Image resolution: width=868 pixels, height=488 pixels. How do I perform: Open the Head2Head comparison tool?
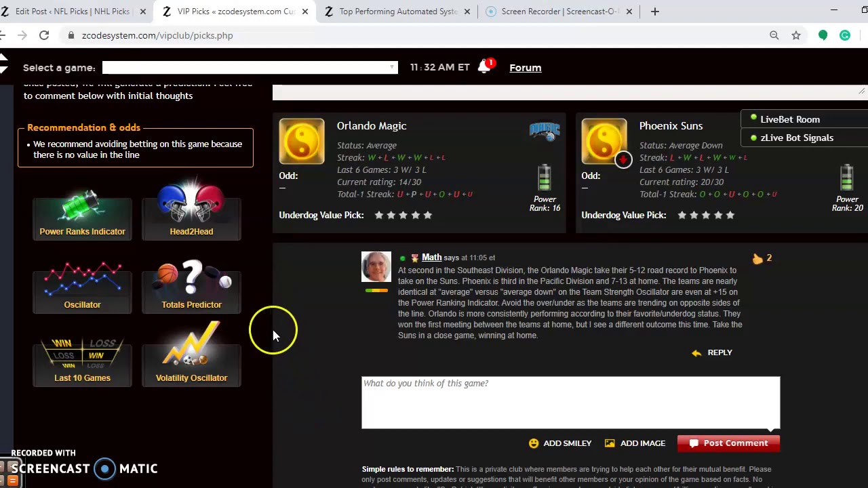pos(191,211)
